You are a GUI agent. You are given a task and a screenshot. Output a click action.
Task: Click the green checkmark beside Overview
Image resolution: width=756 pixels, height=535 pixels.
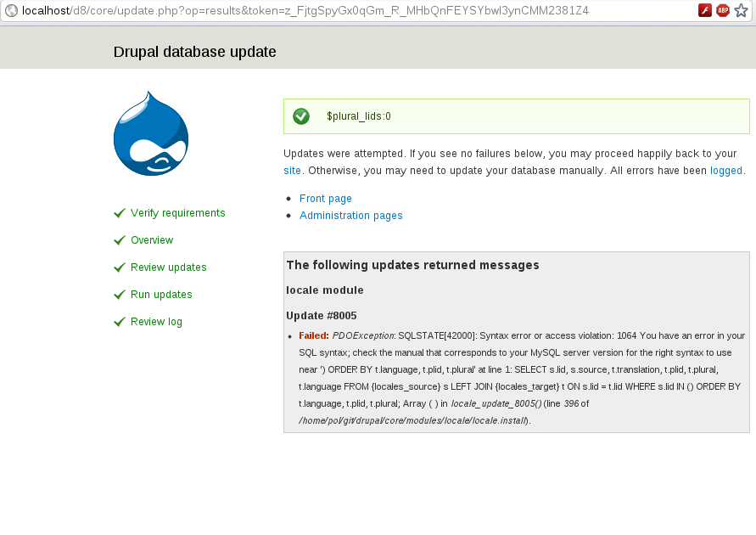(119, 239)
